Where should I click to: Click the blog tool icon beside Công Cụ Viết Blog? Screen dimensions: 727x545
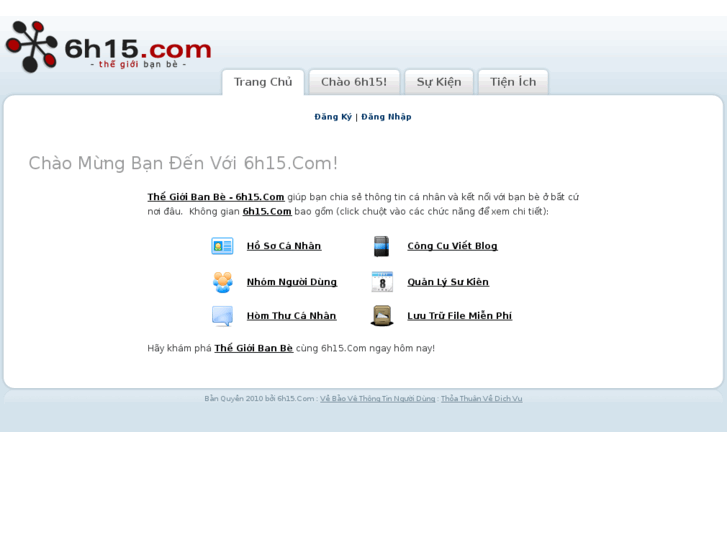click(x=382, y=246)
